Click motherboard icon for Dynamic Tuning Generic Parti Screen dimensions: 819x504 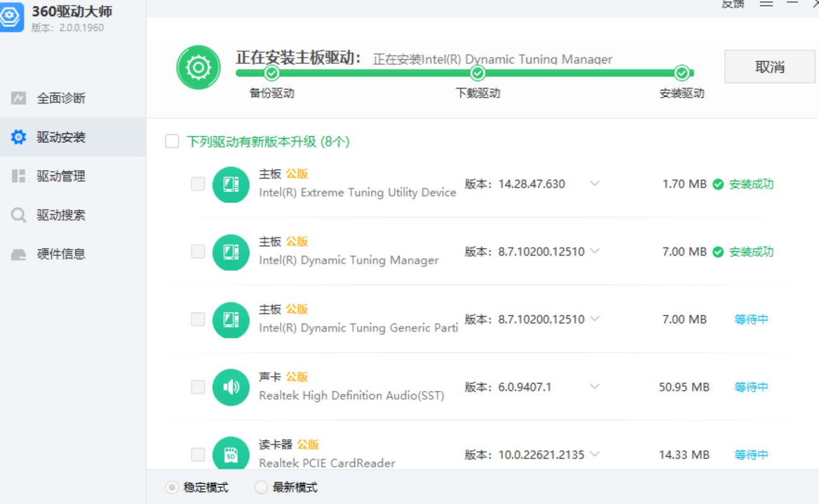pyautogui.click(x=231, y=320)
